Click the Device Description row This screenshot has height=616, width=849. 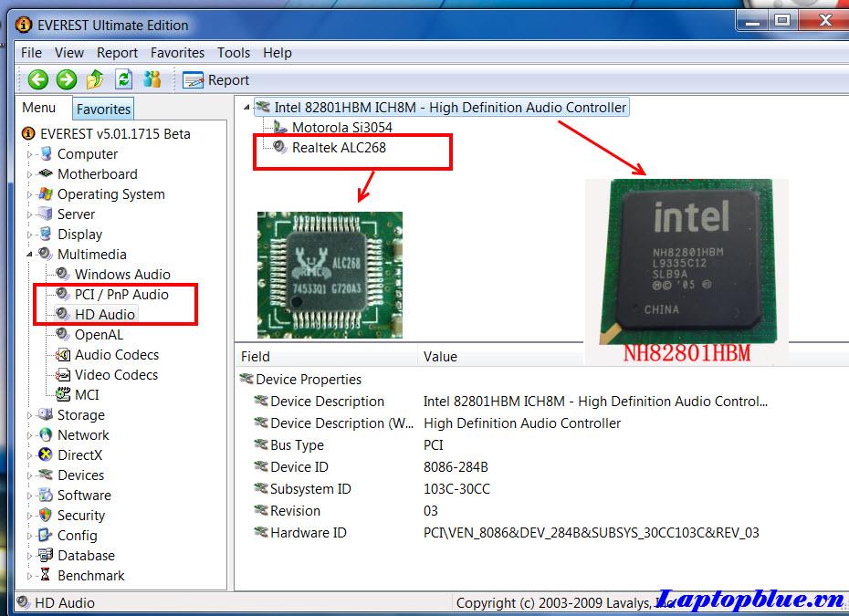click(541, 402)
